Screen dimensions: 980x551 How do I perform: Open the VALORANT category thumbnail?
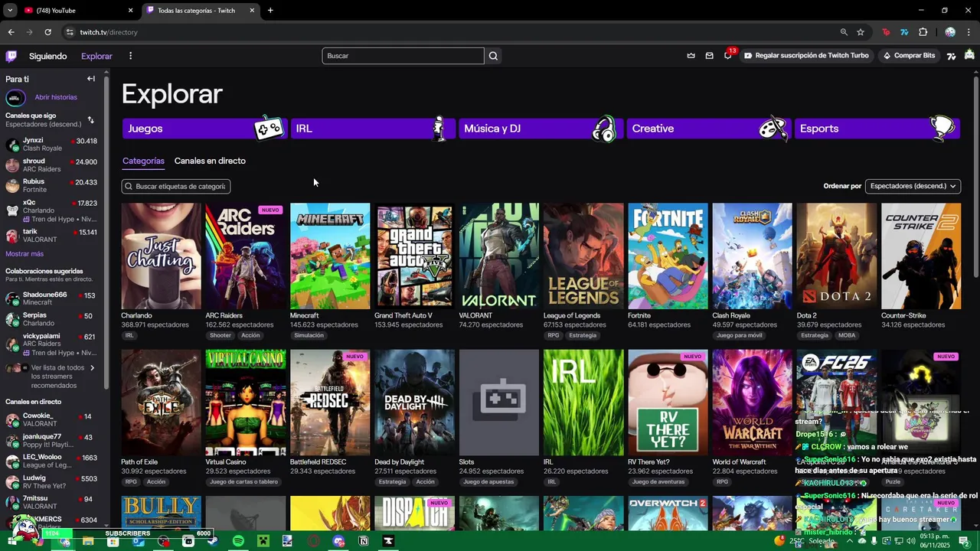[499, 256]
